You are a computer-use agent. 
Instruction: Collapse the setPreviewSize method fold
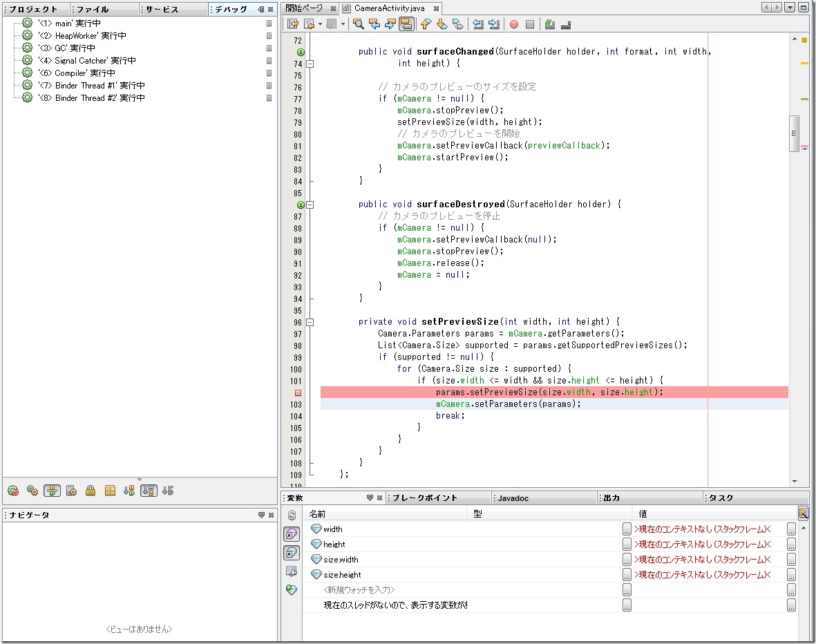(310, 322)
